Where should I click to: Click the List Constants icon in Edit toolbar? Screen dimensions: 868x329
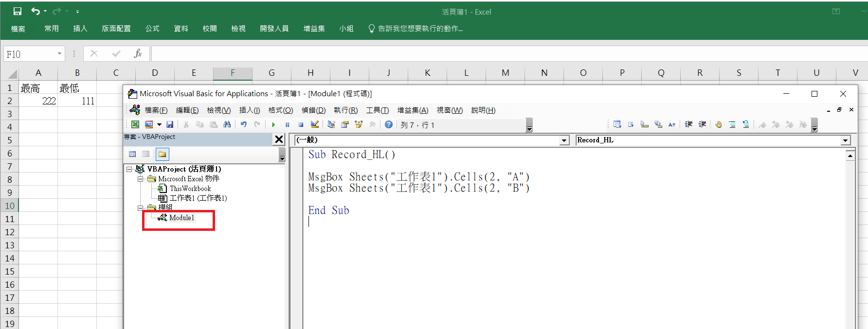[x=631, y=124]
